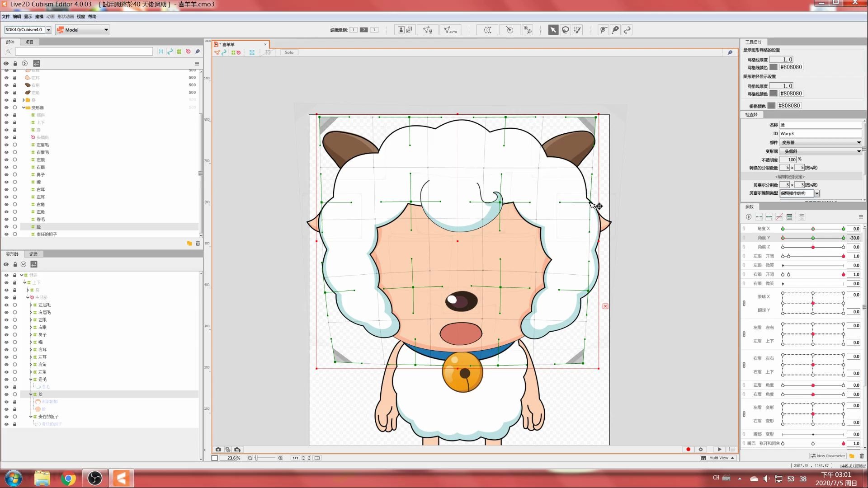Image resolution: width=868 pixels, height=488 pixels.
Task: Click the search icon in Parts panel
Action: pyautogui.click(x=8, y=52)
